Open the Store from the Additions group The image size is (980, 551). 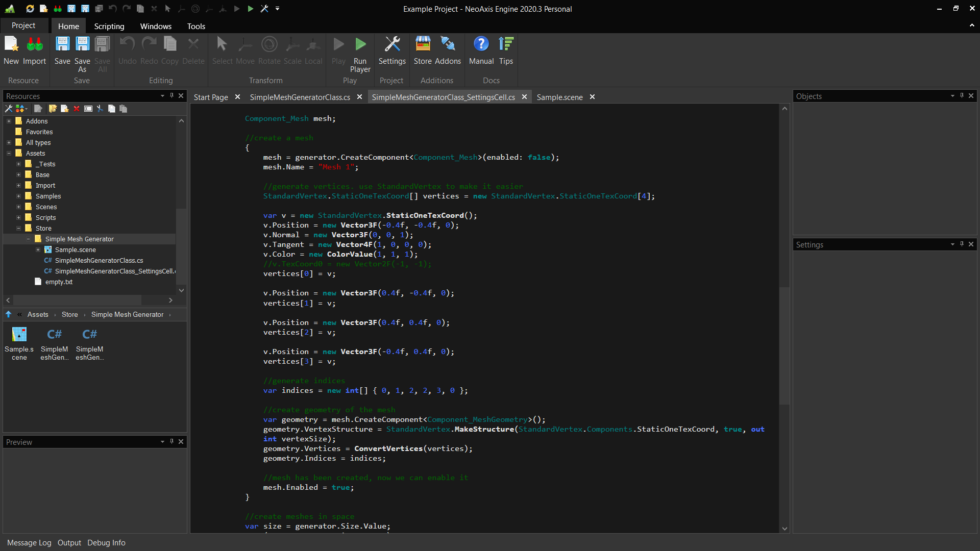(x=423, y=48)
